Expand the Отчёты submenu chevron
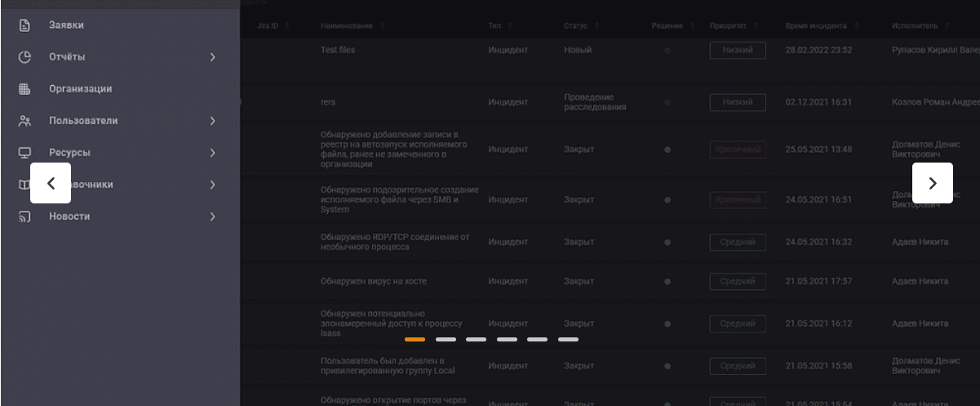Image resolution: width=980 pixels, height=406 pixels. click(x=212, y=57)
